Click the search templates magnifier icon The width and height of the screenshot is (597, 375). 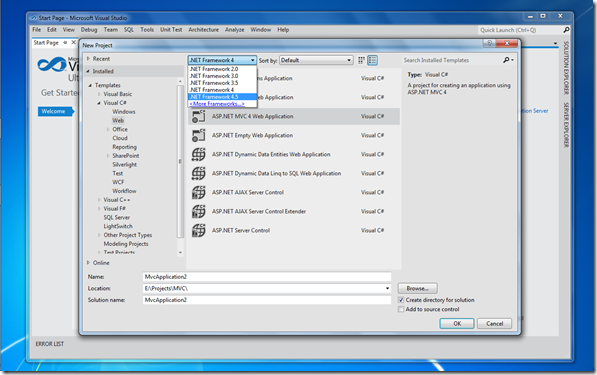506,60
